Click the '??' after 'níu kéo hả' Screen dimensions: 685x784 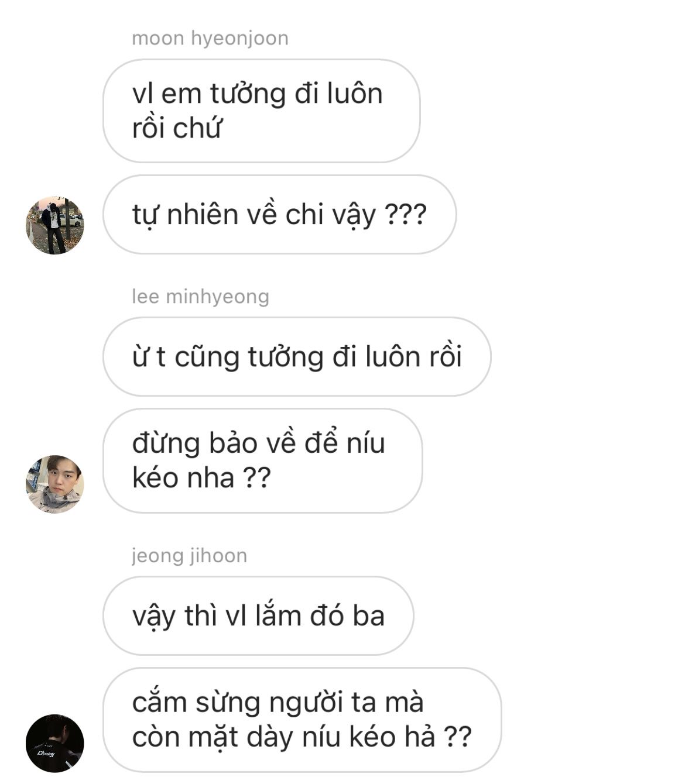(x=457, y=737)
